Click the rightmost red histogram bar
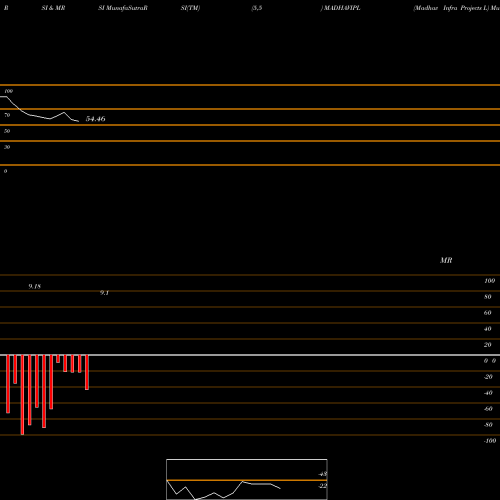The width and height of the screenshot is (500, 500). coord(87,372)
